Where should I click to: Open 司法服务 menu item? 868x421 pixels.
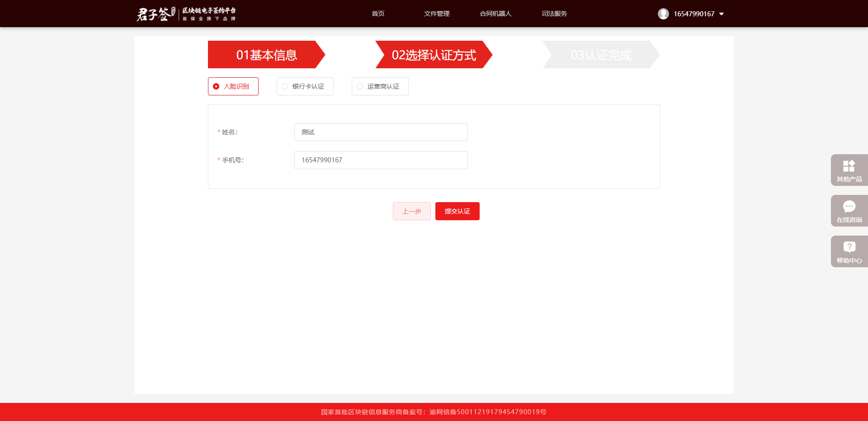pos(554,14)
